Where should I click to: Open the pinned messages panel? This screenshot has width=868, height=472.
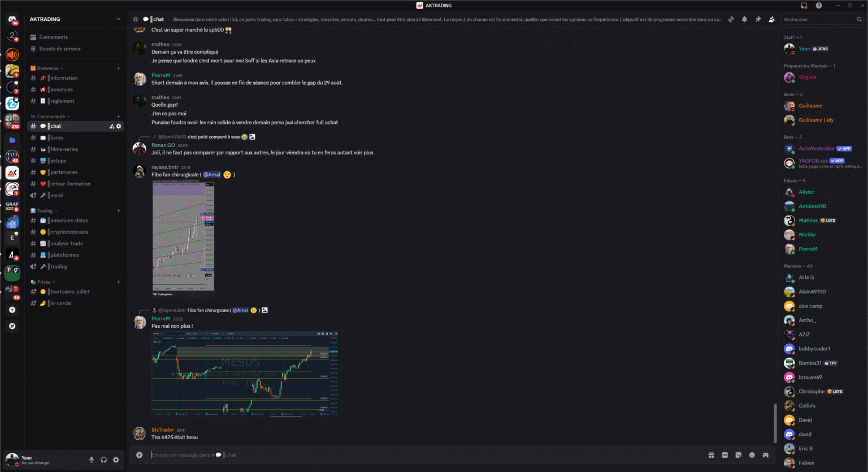[758, 19]
